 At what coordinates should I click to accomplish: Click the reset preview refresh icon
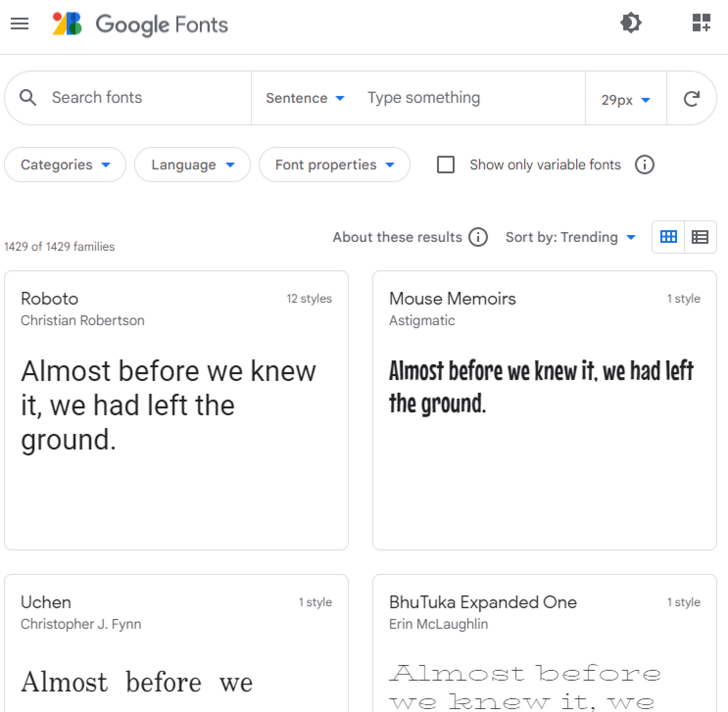(x=691, y=99)
